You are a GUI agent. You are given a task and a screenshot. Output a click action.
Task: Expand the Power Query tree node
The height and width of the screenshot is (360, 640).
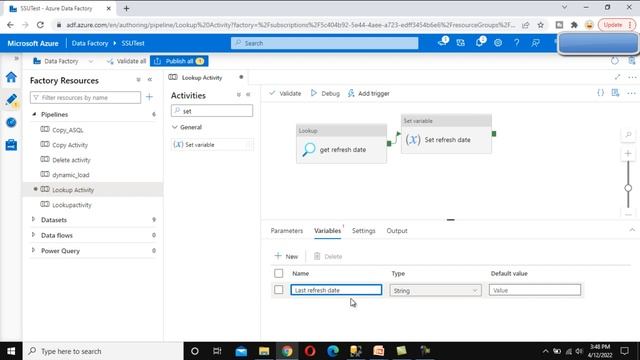pyautogui.click(x=34, y=250)
